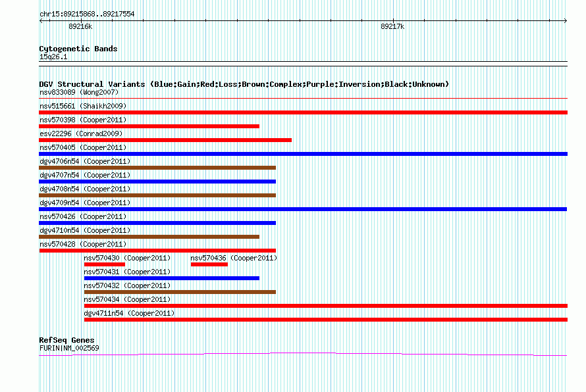586x392 pixels.
Task: Click the FURIN|NM_002569 gene label
Action: 69,348
